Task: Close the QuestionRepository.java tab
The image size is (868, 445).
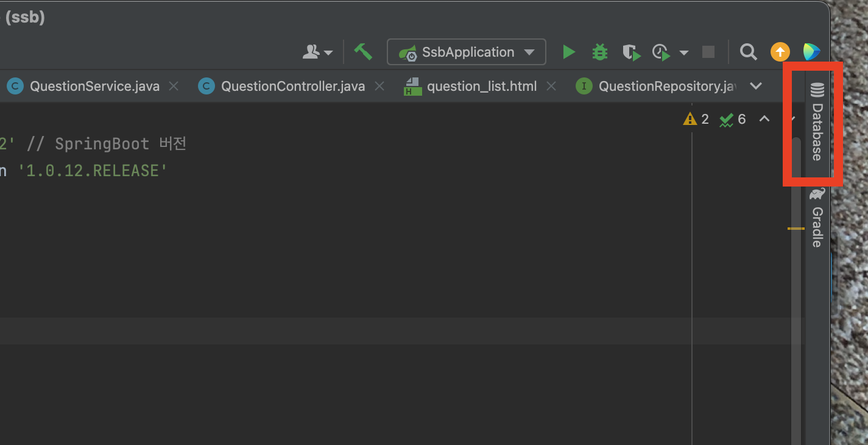Action: click(x=744, y=86)
